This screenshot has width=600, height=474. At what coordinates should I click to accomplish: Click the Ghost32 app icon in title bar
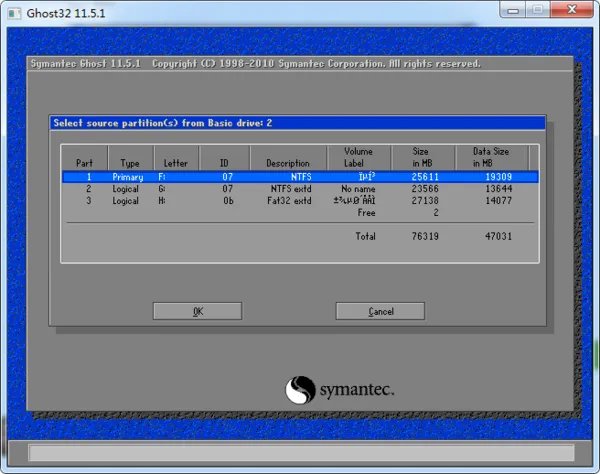pos(15,12)
